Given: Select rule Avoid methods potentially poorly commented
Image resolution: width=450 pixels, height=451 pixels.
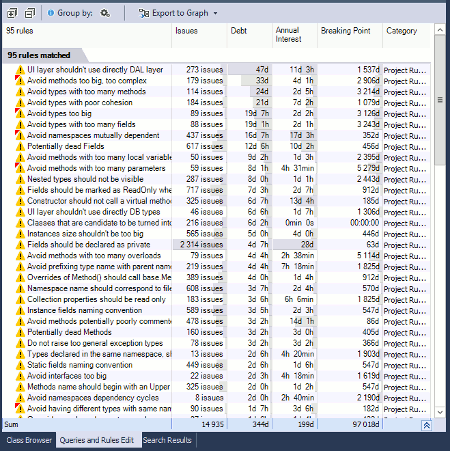Looking at the screenshot, I should tap(99, 321).
